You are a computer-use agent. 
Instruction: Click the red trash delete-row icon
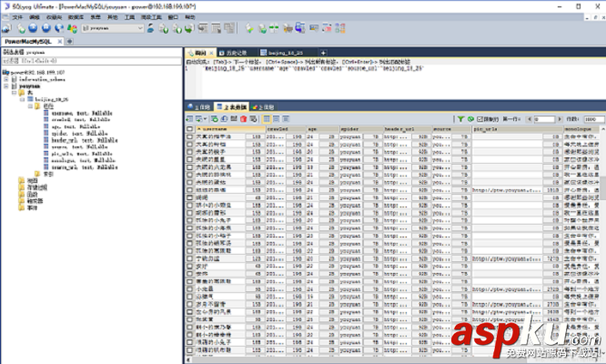[244, 119]
